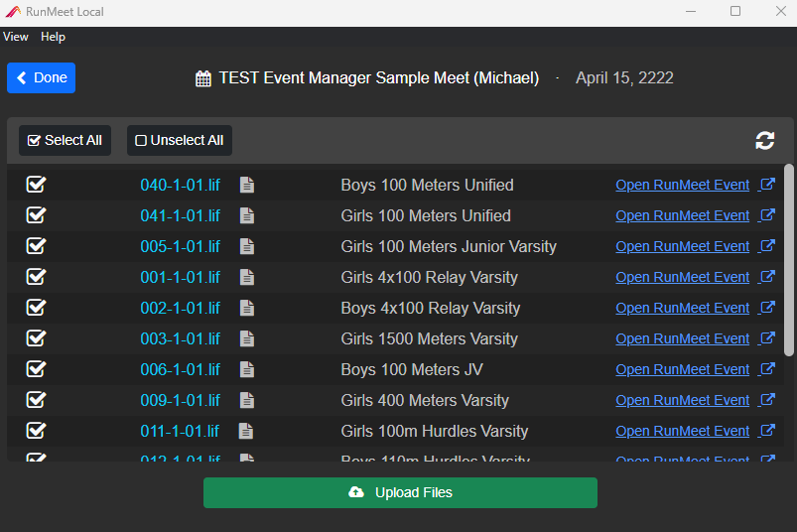Click external link icon for Girls 100 Meters Unified
The height and width of the screenshot is (532, 797).
(x=767, y=215)
